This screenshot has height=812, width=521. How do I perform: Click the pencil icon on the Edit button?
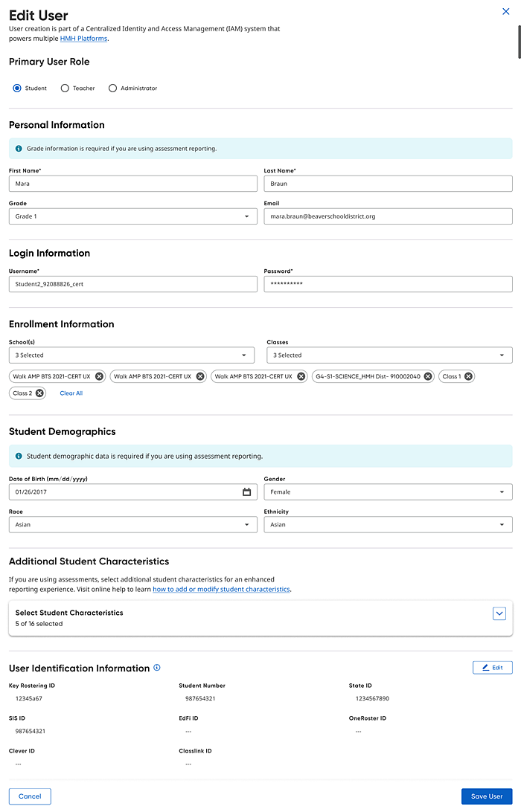[485, 667]
